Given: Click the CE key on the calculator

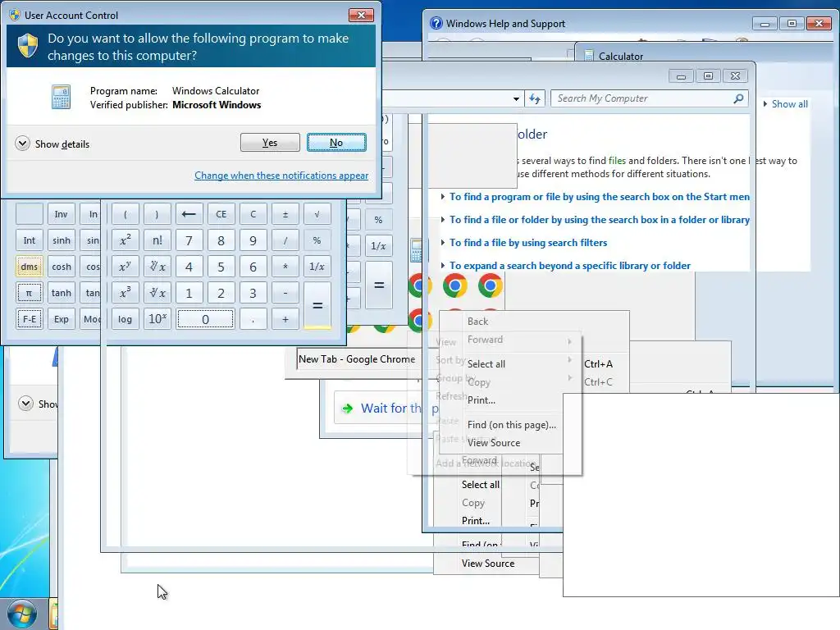Looking at the screenshot, I should [x=221, y=214].
